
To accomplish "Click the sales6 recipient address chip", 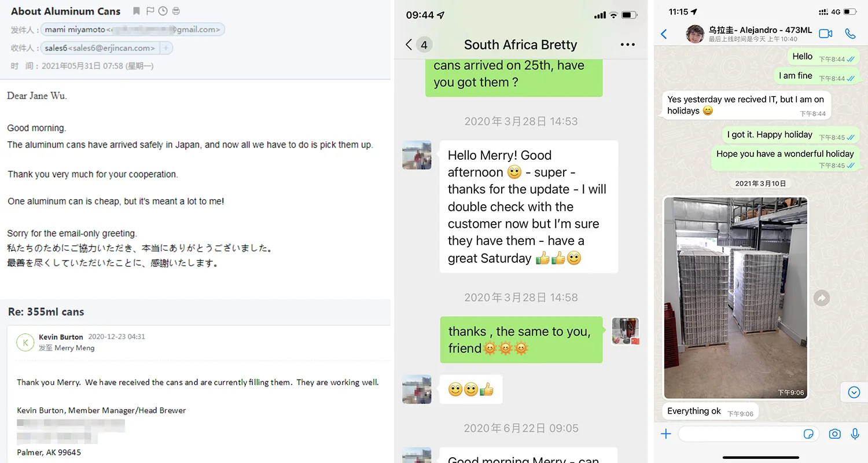I will (x=99, y=48).
